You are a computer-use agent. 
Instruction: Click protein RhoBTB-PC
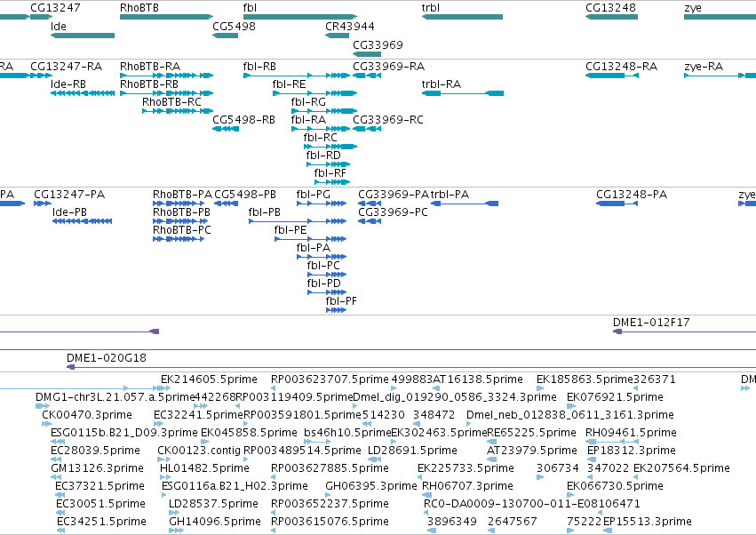coord(179,239)
